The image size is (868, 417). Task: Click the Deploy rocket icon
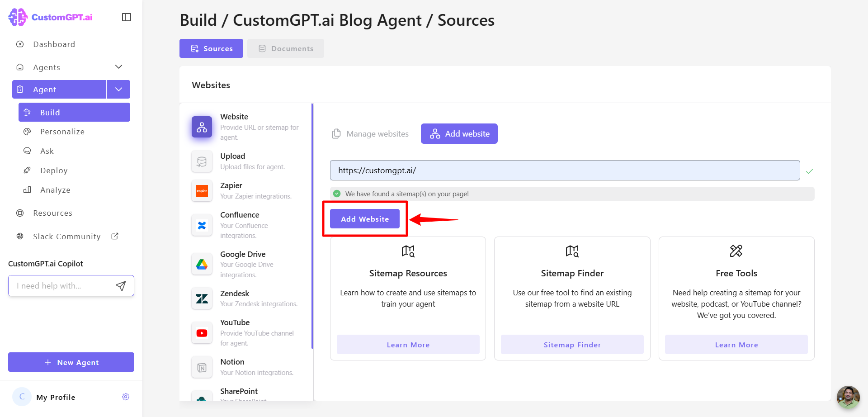click(x=27, y=171)
